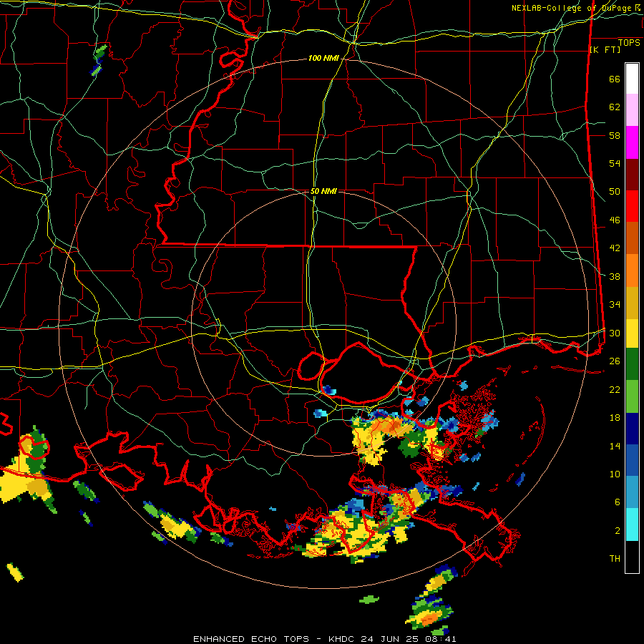This screenshot has width=644, height=644.
Task: Click the cyan 2 kft legend swatch
Action: pos(632,525)
